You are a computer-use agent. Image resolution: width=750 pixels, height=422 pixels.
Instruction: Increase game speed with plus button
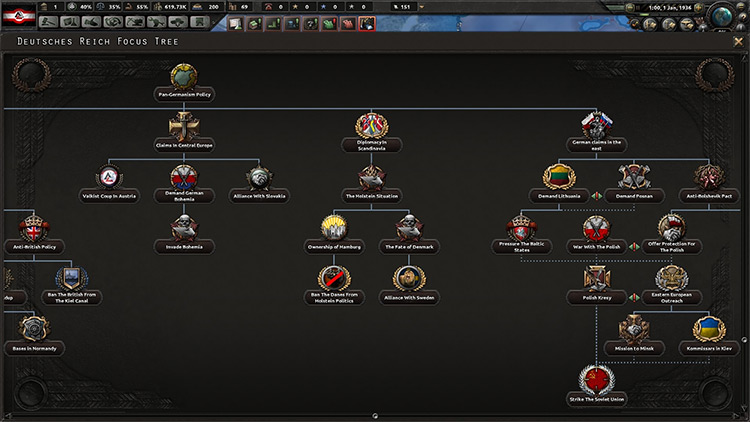tap(698, 8)
